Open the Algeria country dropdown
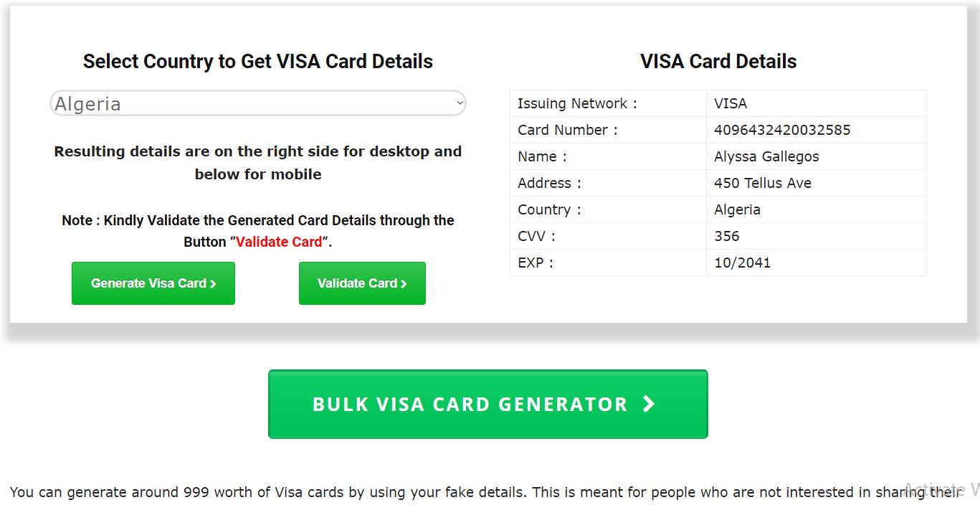Screen dimensions: 980x505 pos(257,104)
